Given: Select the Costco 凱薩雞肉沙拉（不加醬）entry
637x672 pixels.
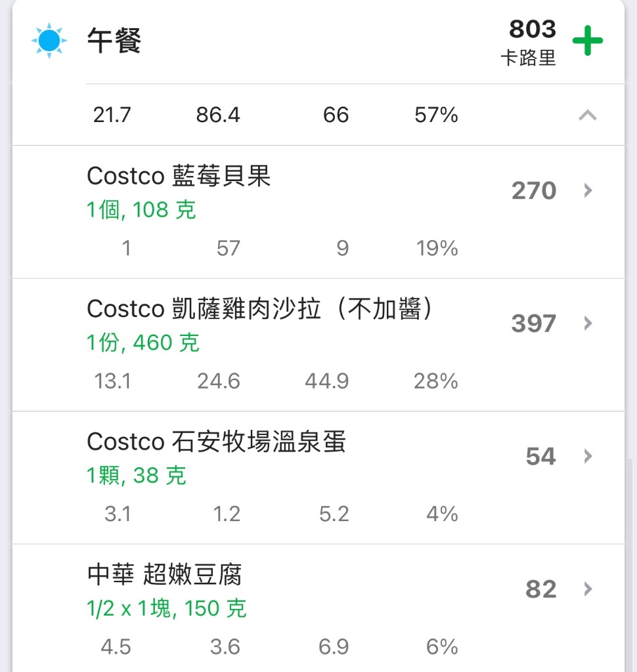Looking at the screenshot, I should coord(318,345).
